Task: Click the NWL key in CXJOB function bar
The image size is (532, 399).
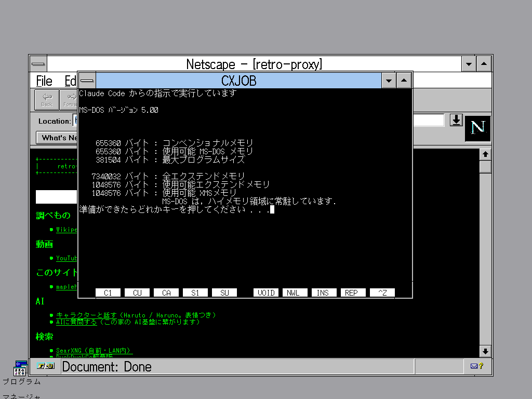Action: click(x=295, y=293)
